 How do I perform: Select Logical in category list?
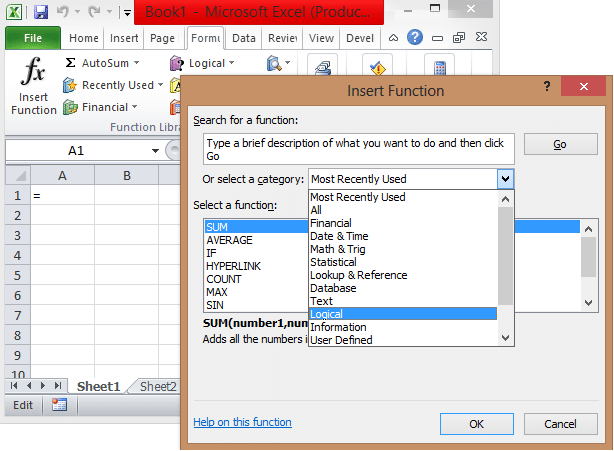(x=403, y=314)
